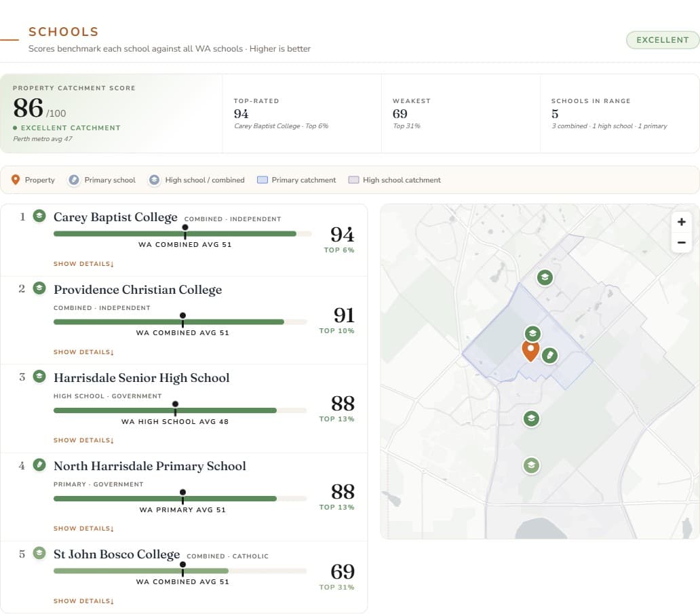Select the primary school pencil marker on map
The width and height of the screenshot is (700, 614).
pyautogui.click(x=549, y=356)
